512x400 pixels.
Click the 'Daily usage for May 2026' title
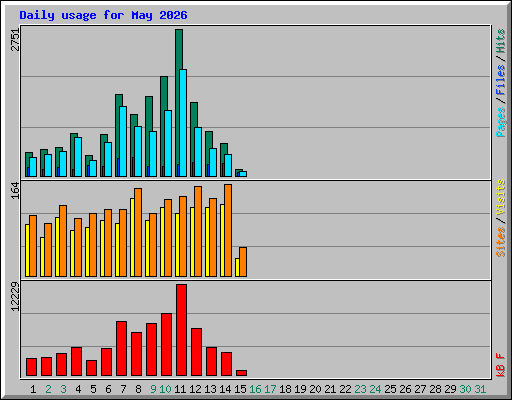pos(103,15)
